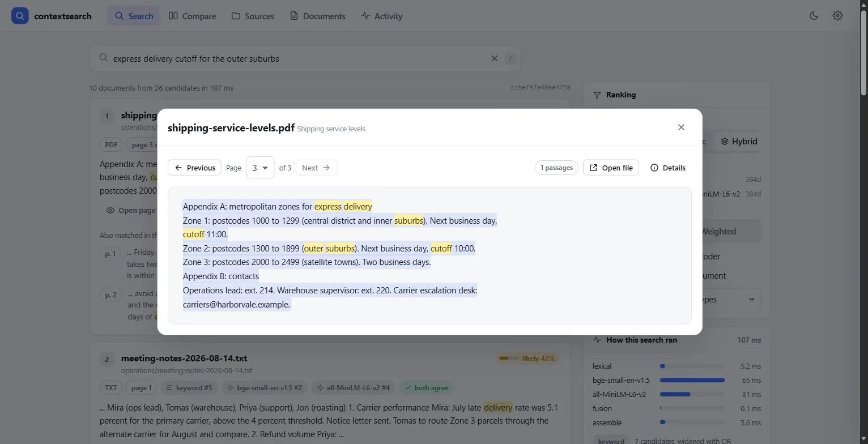
Task: Click the keyword chip under timings
Action: pyautogui.click(x=611, y=440)
